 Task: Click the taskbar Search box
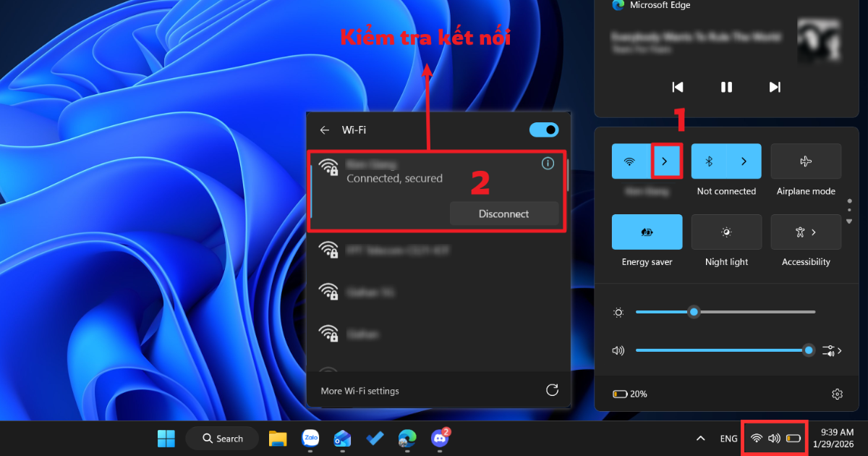[222, 438]
